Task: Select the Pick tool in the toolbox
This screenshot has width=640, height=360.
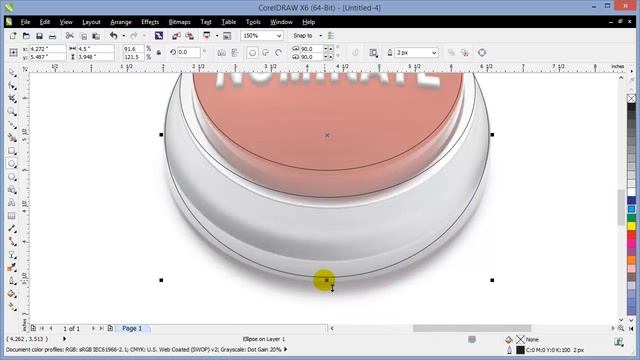Action: tap(12, 73)
